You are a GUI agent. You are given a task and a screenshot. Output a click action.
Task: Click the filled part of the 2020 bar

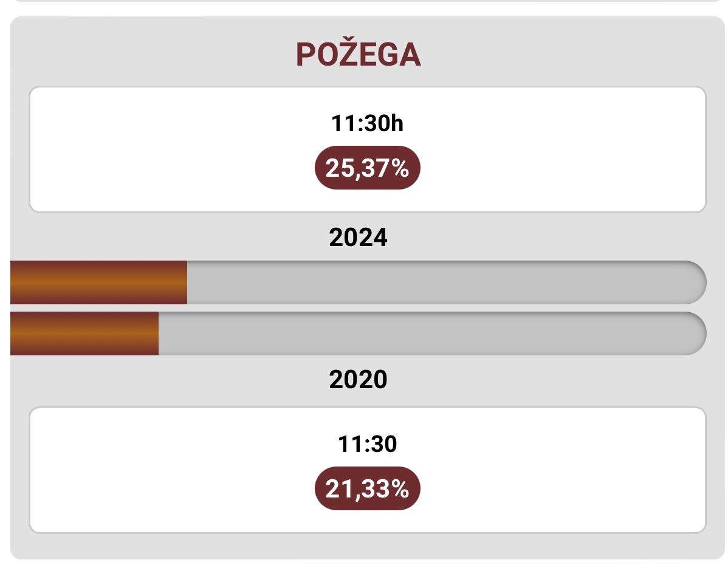tap(84, 333)
